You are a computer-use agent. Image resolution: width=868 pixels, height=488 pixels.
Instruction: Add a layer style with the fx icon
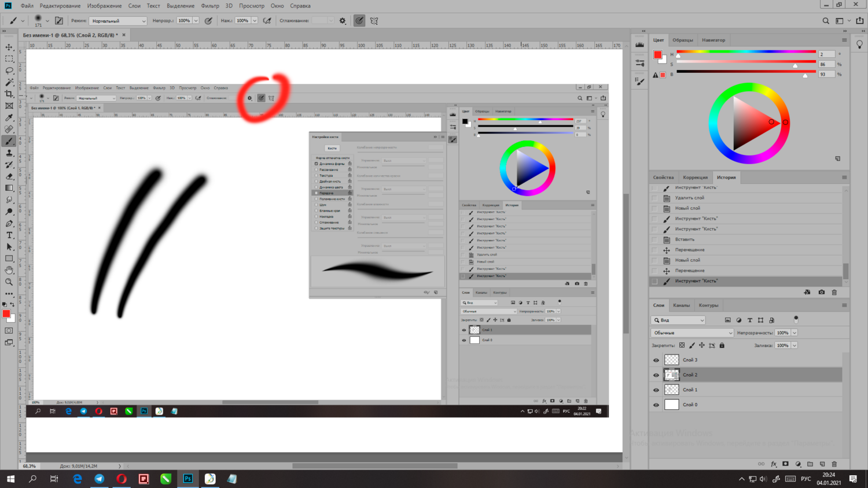(774, 464)
